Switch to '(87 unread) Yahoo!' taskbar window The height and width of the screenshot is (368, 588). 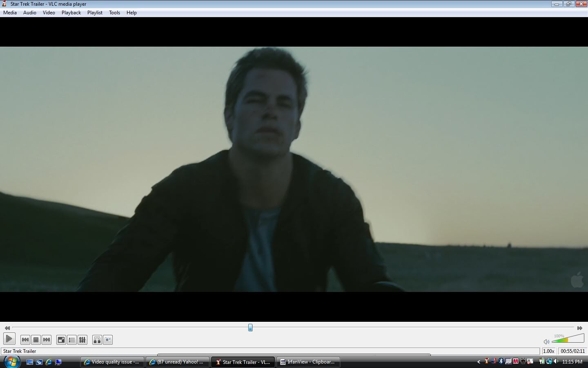coord(178,362)
